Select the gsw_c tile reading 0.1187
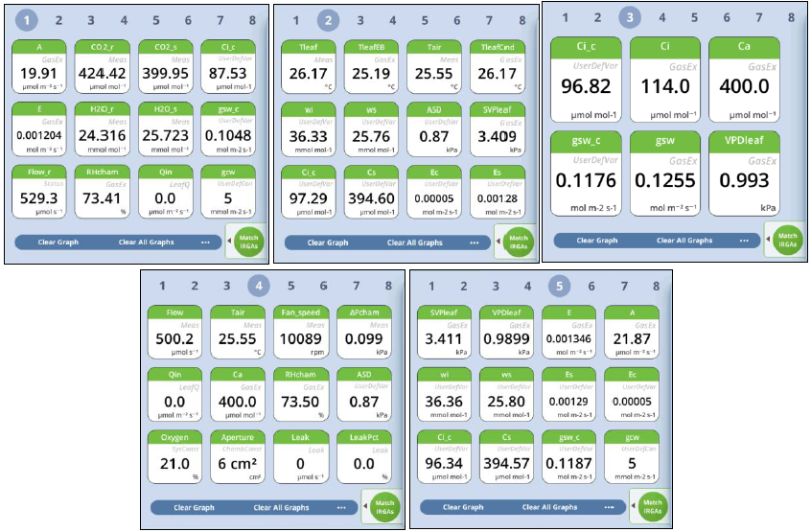811x532 pixels. (568, 457)
